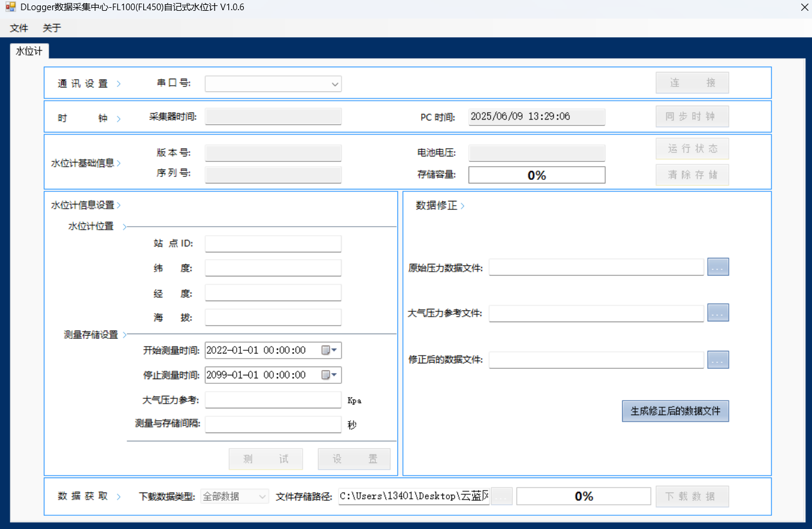Screen dimensions: 812x529
Task: Click the 电池电压 field
Action: tap(537, 153)
